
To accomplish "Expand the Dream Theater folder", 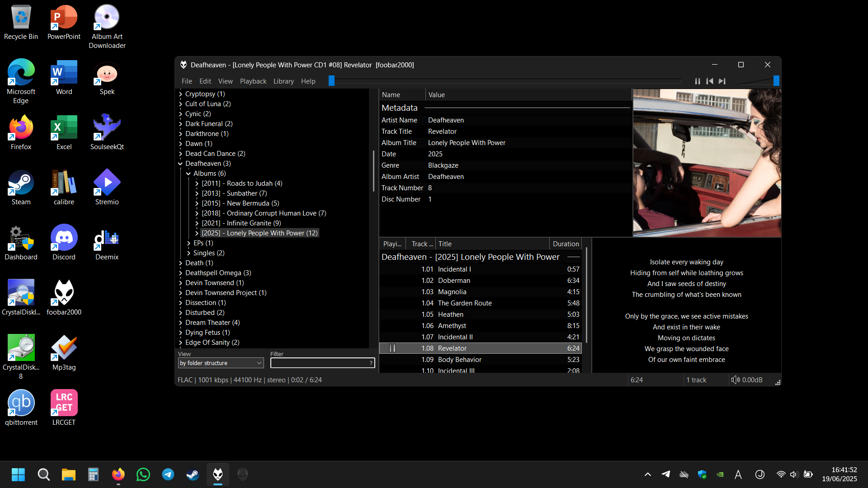I will (x=180, y=323).
